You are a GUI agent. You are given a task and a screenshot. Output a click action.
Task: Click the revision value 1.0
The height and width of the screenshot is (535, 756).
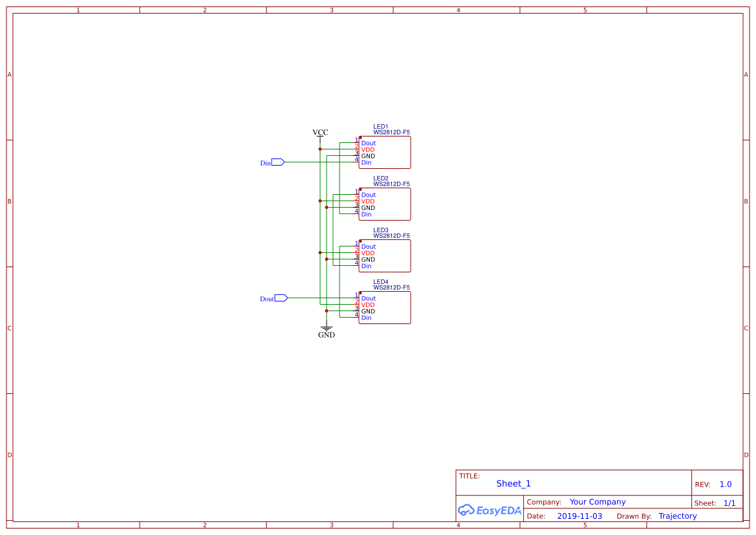click(725, 484)
